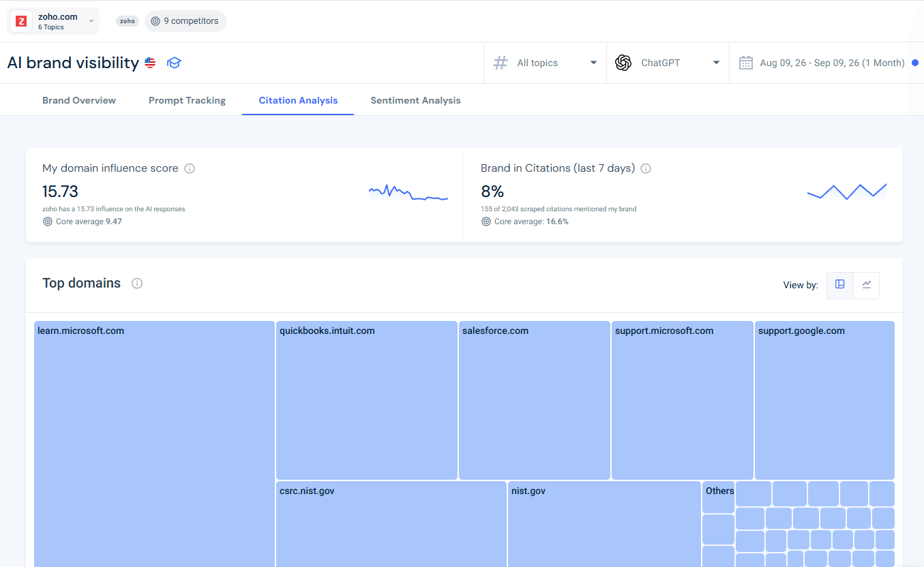
Task: Click the ChatGPT logo icon
Action: (623, 63)
